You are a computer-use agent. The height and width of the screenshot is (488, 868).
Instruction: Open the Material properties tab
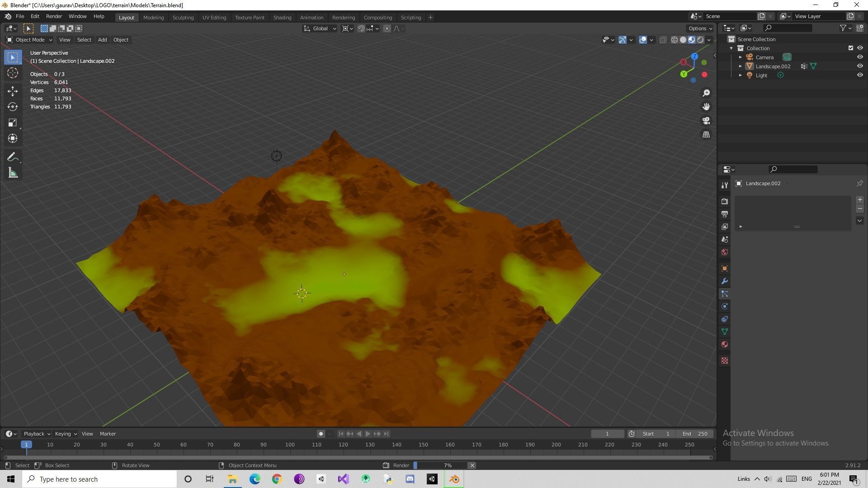tap(725, 344)
